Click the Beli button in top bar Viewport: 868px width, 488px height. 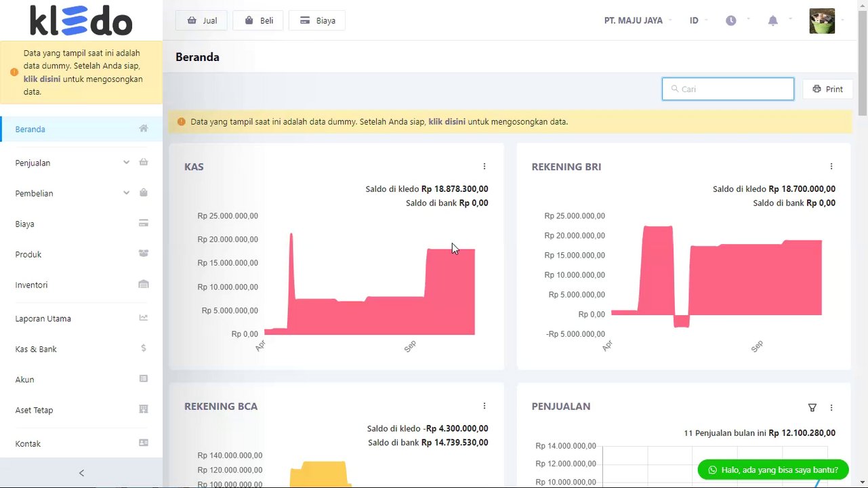tap(258, 20)
